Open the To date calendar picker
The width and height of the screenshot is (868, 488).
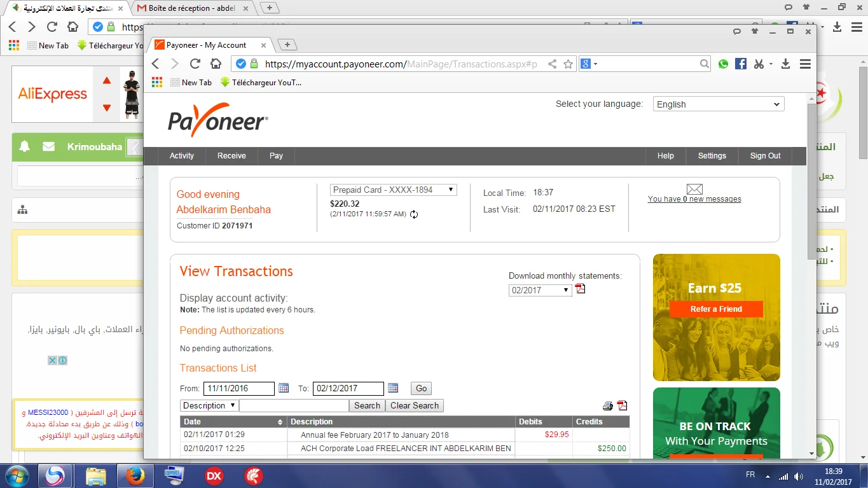(x=393, y=388)
